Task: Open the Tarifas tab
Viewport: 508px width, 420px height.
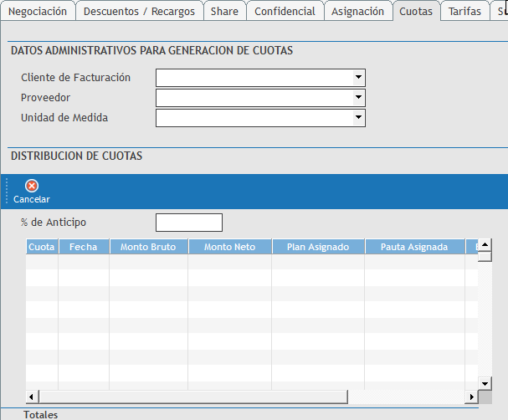Action: tap(464, 11)
